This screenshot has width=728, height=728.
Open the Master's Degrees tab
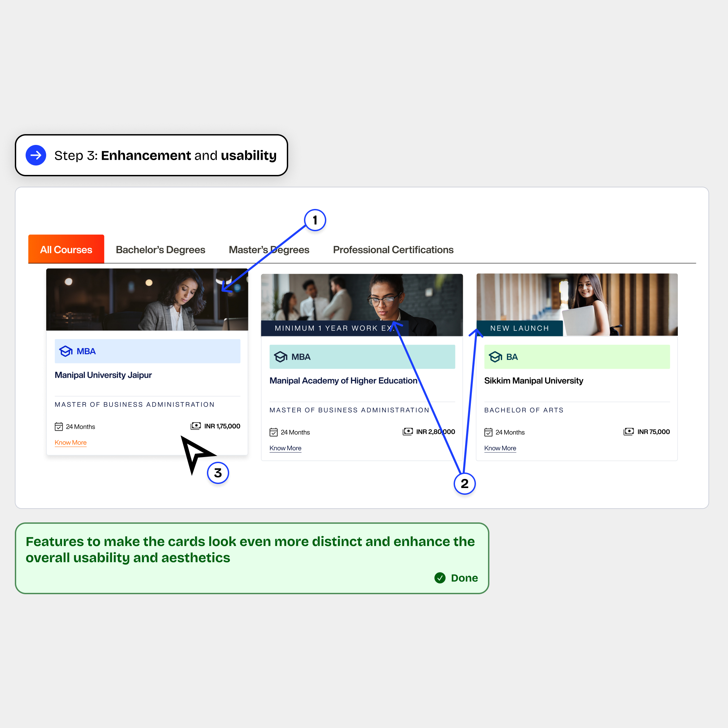269,250
